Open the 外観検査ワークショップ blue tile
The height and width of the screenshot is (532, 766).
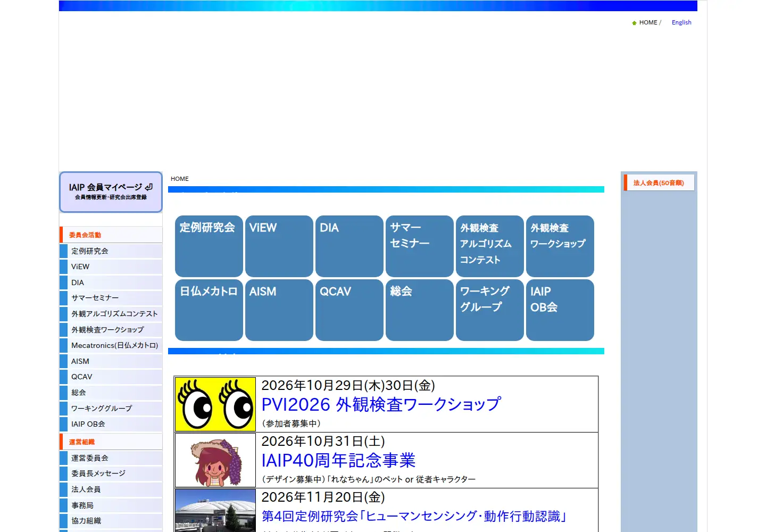[x=560, y=246]
